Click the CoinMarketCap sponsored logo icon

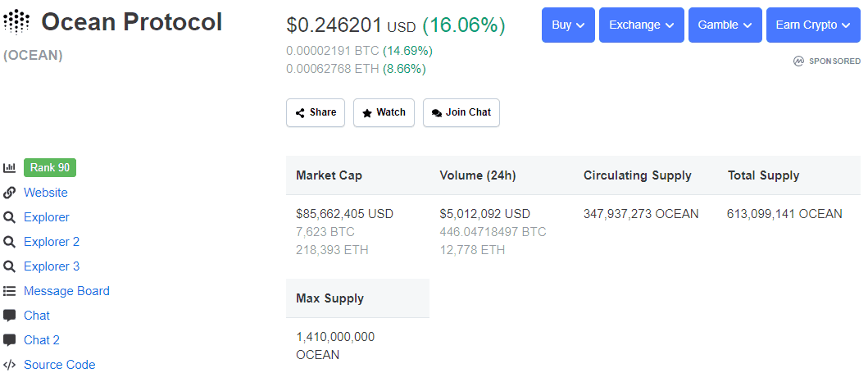tap(798, 61)
